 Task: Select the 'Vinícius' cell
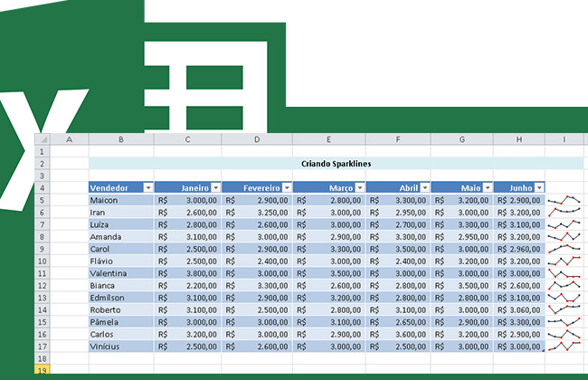click(121, 347)
